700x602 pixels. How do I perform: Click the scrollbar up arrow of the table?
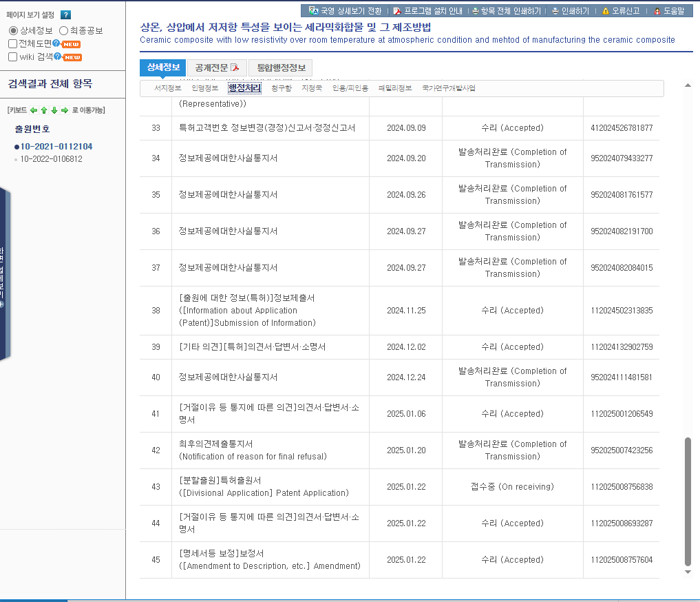[687, 85]
